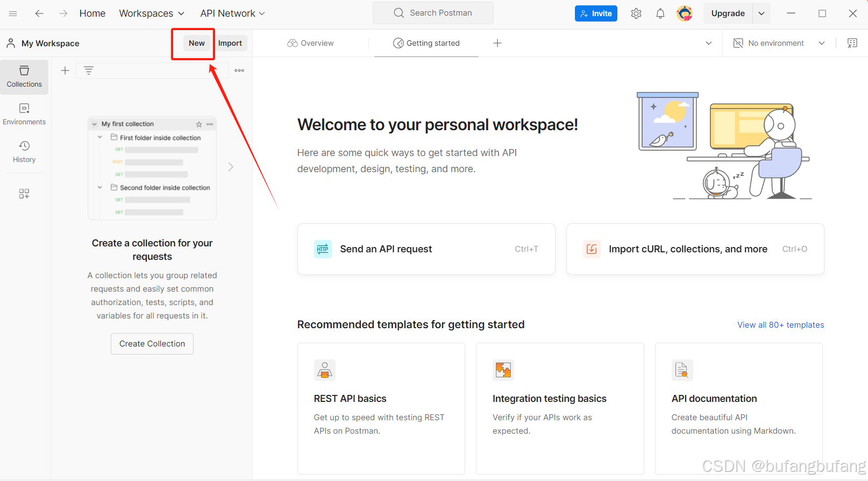The width and height of the screenshot is (868, 481).
Task: Click the Invite button
Action: [x=596, y=13]
